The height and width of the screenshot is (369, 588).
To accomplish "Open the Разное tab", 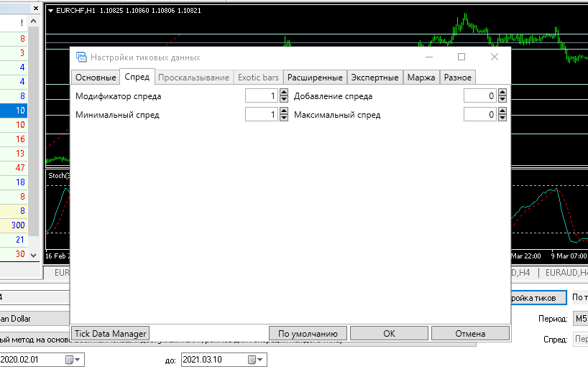I will pyautogui.click(x=457, y=78).
